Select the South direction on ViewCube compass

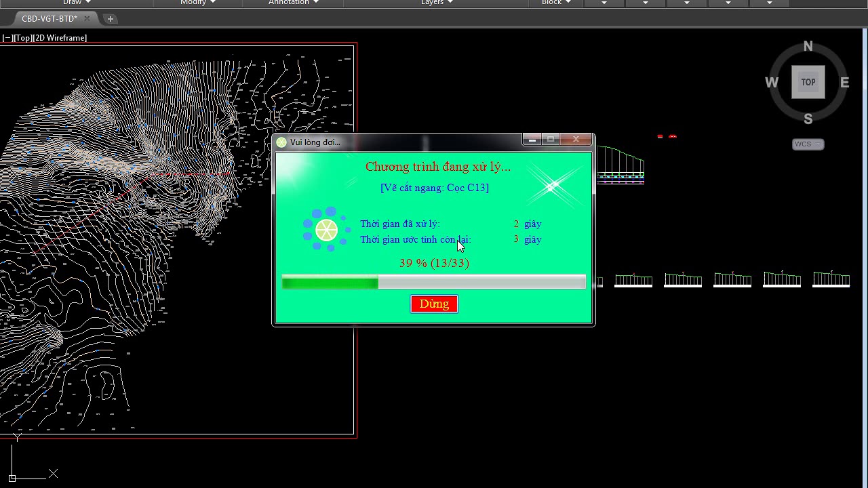pyautogui.click(x=808, y=119)
